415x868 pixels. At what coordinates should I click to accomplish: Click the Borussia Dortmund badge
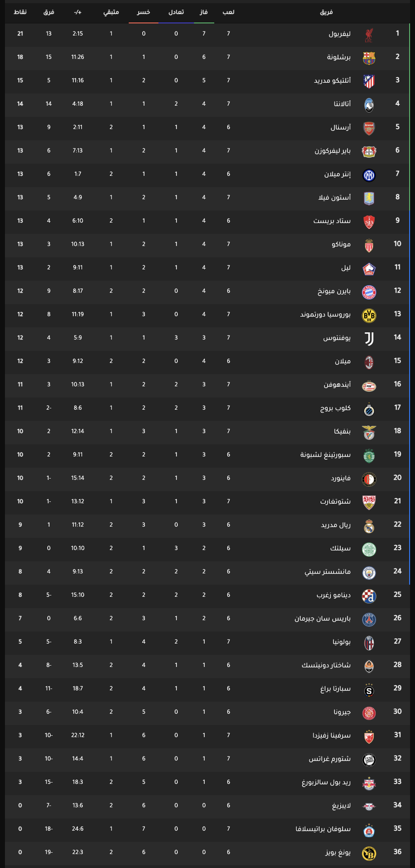(x=369, y=315)
